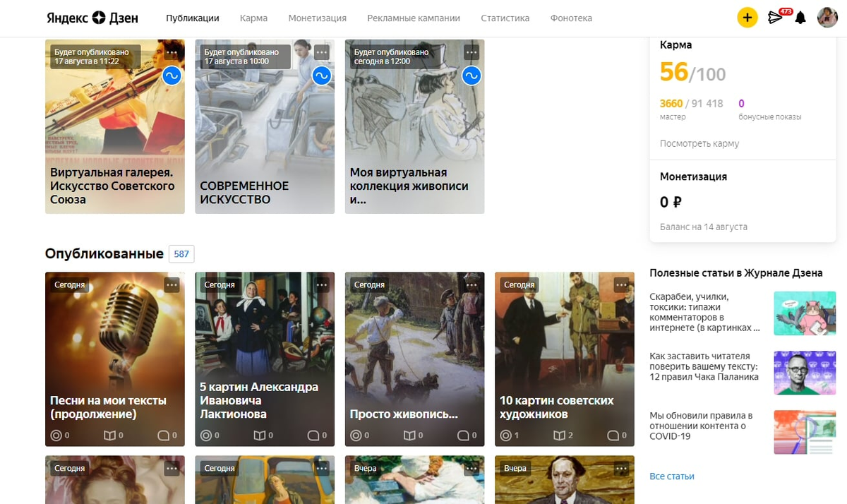The image size is (847, 504).
Task: Switch to Статистика tab
Action: point(505,18)
